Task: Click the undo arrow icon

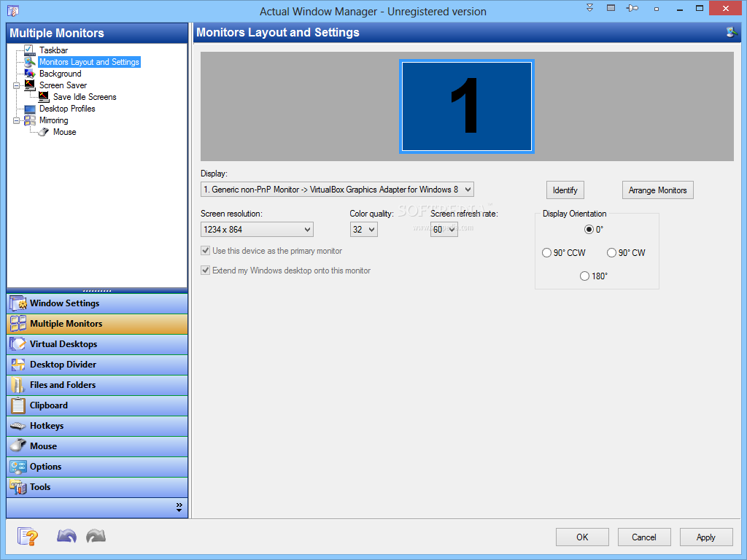Action: click(x=66, y=536)
